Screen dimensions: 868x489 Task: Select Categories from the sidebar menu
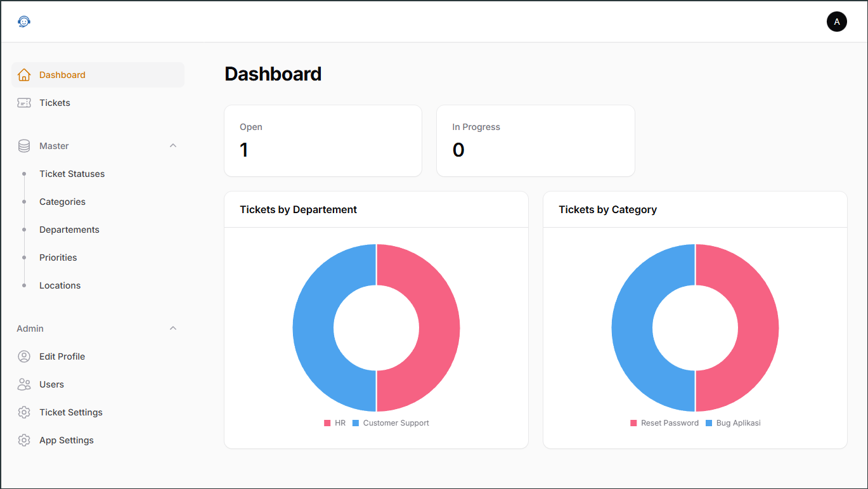62,201
